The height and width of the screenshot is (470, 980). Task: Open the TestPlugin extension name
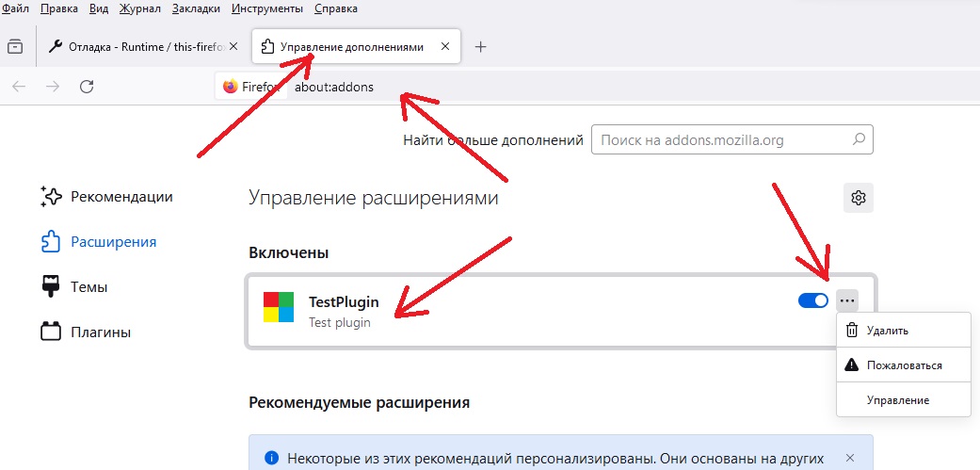click(344, 302)
